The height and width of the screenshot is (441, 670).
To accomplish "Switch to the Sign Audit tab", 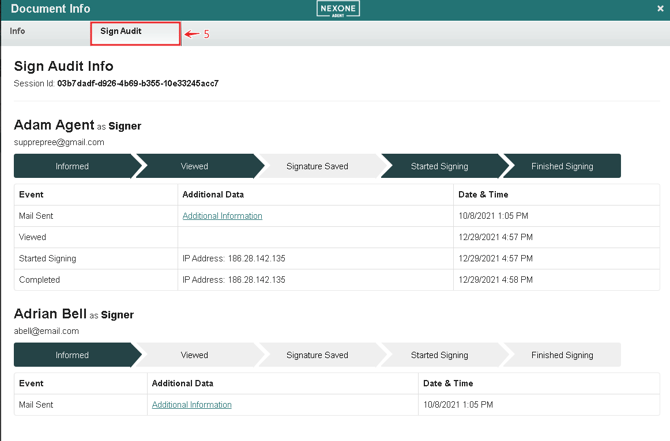I will (121, 32).
